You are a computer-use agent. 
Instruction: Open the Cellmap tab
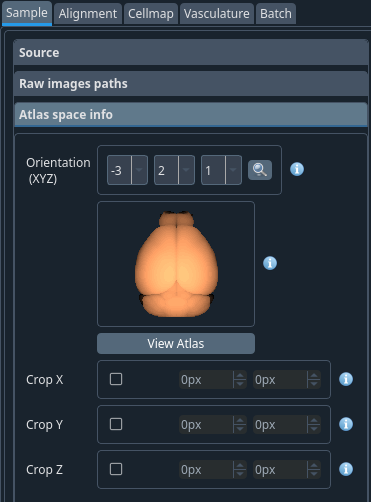pyautogui.click(x=151, y=14)
